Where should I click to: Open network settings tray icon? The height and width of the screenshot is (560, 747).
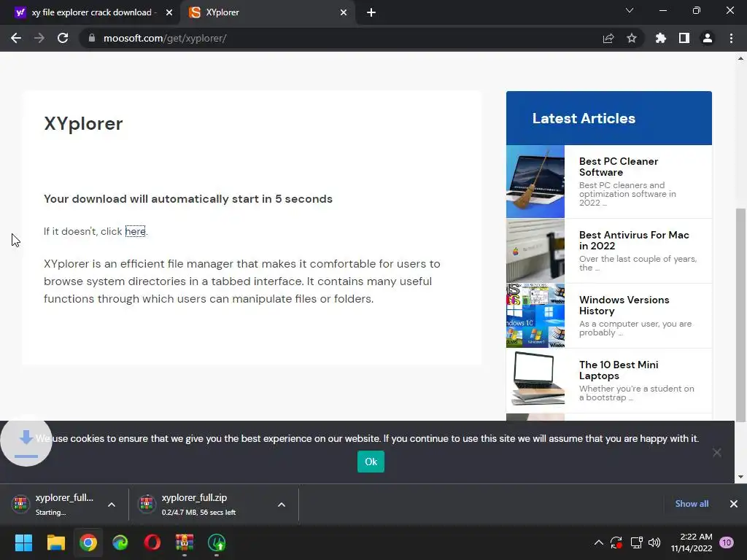tap(636, 542)
